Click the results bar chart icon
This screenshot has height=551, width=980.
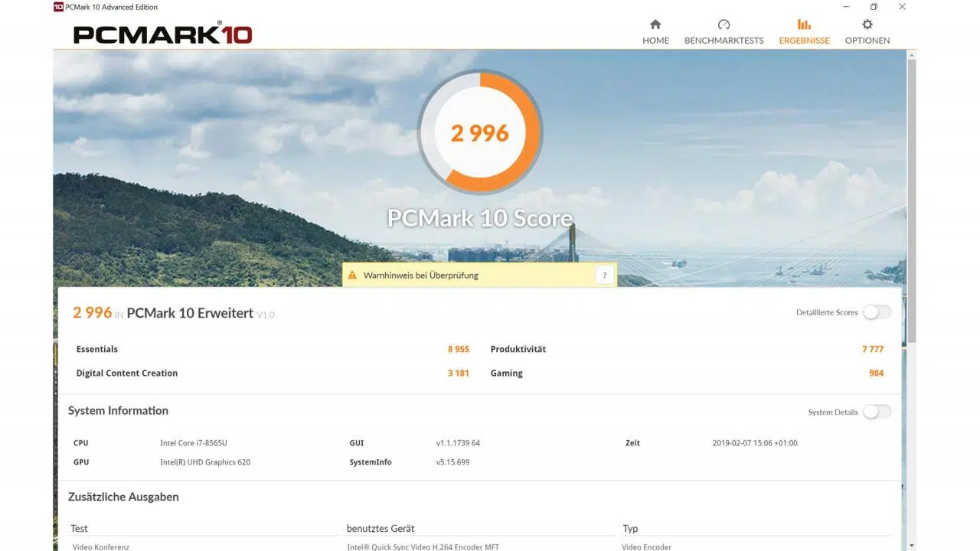point(804,24)
